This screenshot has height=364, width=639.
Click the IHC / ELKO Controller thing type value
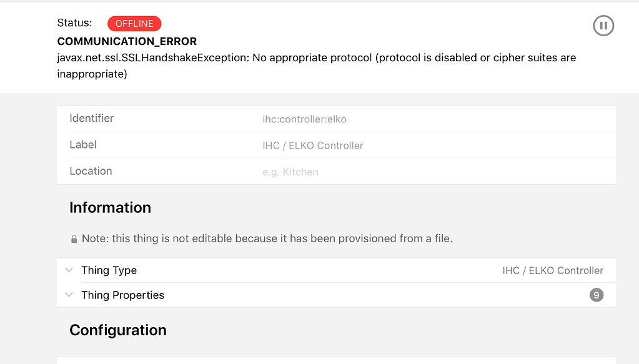(553, 270)
